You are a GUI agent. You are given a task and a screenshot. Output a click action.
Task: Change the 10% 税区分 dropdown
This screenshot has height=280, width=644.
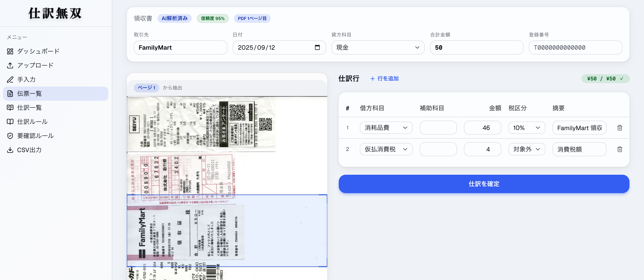click(x=526, y=128)
